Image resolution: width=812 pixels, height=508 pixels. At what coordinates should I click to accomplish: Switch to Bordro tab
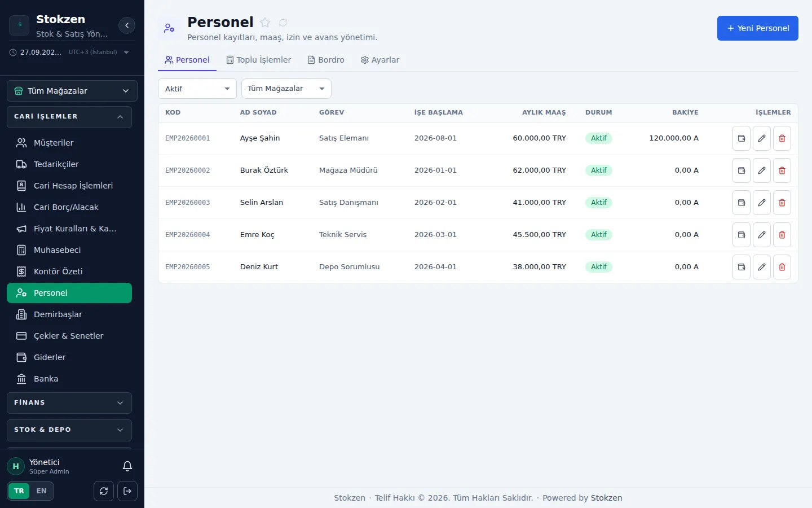326,60
